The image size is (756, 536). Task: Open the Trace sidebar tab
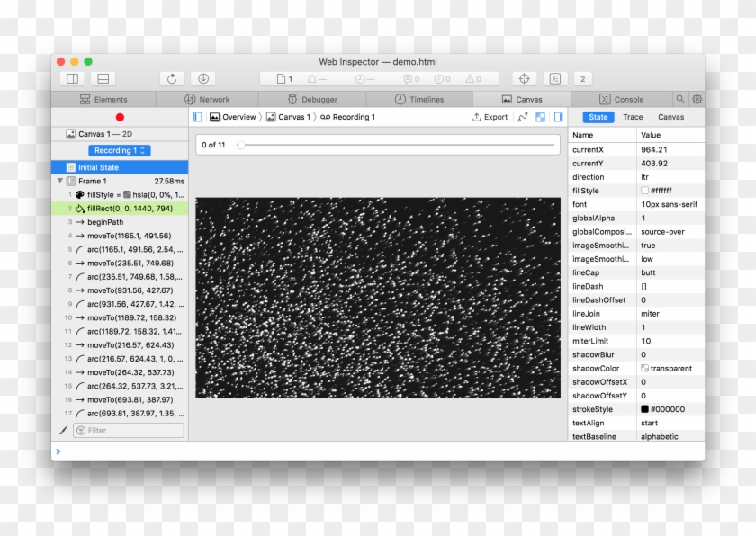click(633, 117)
